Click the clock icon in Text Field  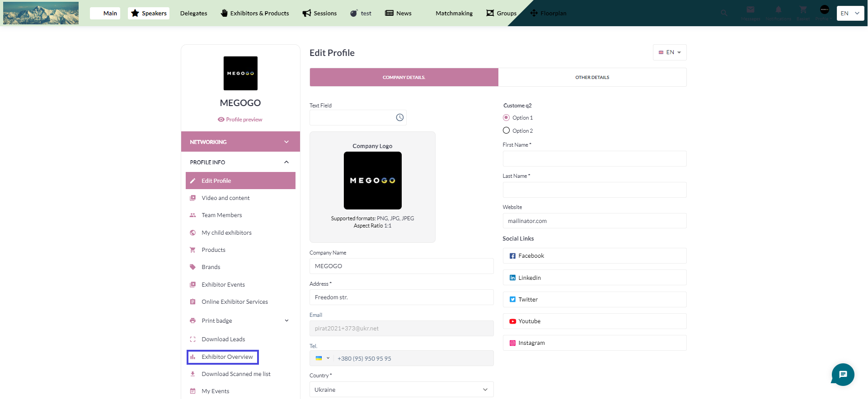point(400,118)
